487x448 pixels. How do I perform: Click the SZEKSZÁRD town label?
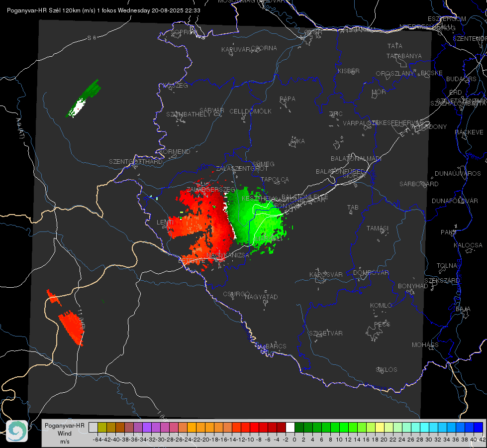(442, 280)
